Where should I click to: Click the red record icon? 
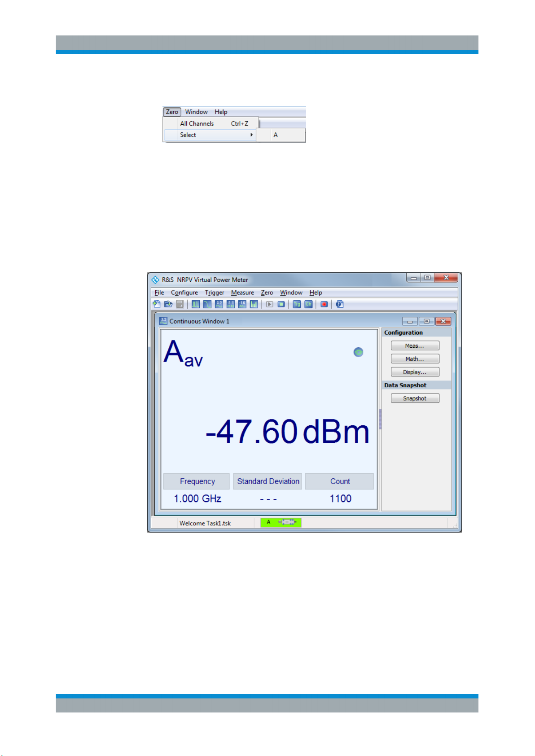click(x=324, y=304)
